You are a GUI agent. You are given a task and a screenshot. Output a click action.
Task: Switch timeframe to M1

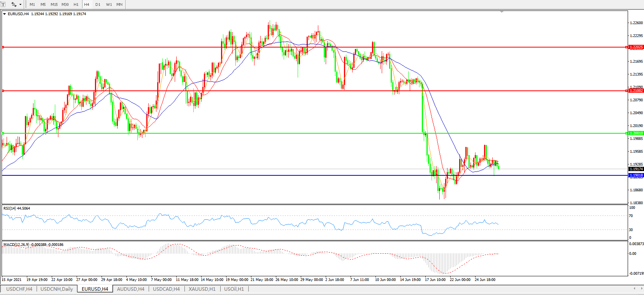point(32,5)
